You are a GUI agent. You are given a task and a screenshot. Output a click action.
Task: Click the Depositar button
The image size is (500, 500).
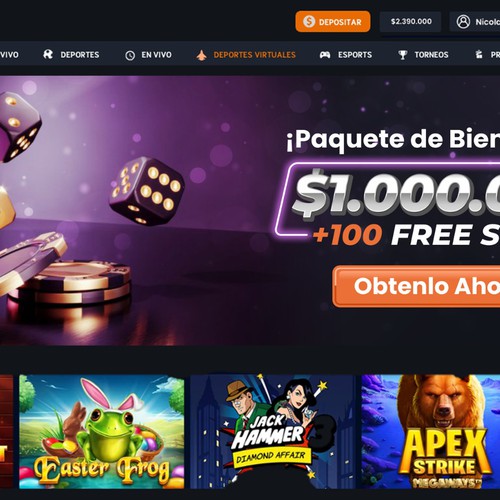(x=333, y=22)
